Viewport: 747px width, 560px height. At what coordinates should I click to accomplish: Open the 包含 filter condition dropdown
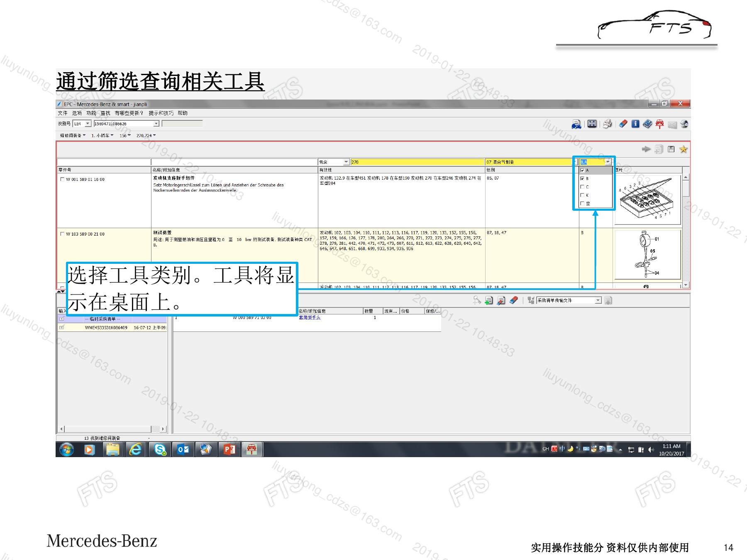click(346, 162)
